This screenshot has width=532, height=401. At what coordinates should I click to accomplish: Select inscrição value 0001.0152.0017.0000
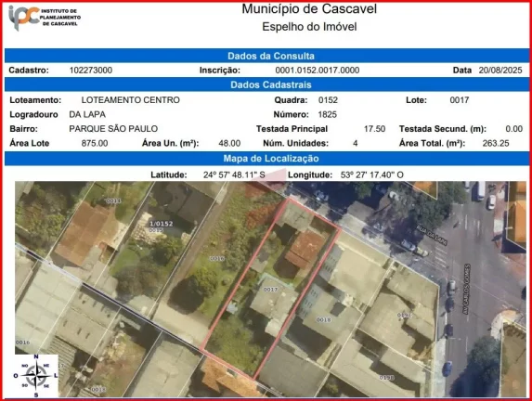(318, 71)
